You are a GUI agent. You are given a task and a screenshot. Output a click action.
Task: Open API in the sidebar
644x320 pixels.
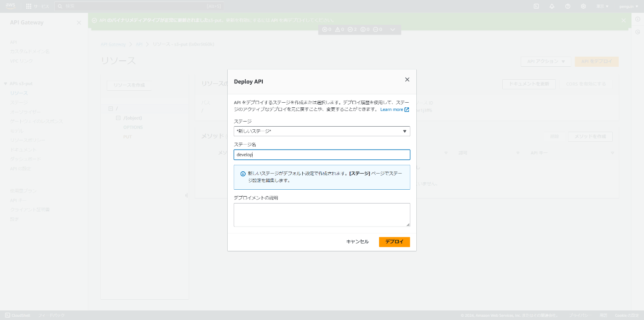[x=13, y=42]
